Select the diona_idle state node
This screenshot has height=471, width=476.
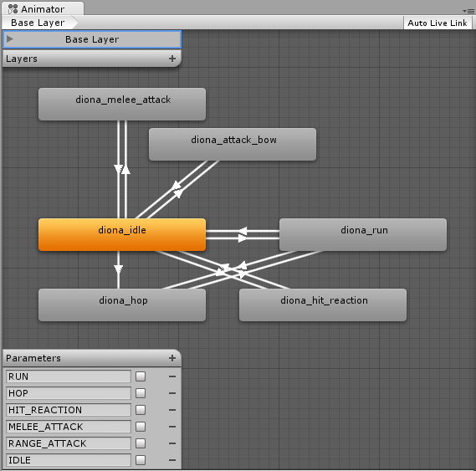[122, 235]
